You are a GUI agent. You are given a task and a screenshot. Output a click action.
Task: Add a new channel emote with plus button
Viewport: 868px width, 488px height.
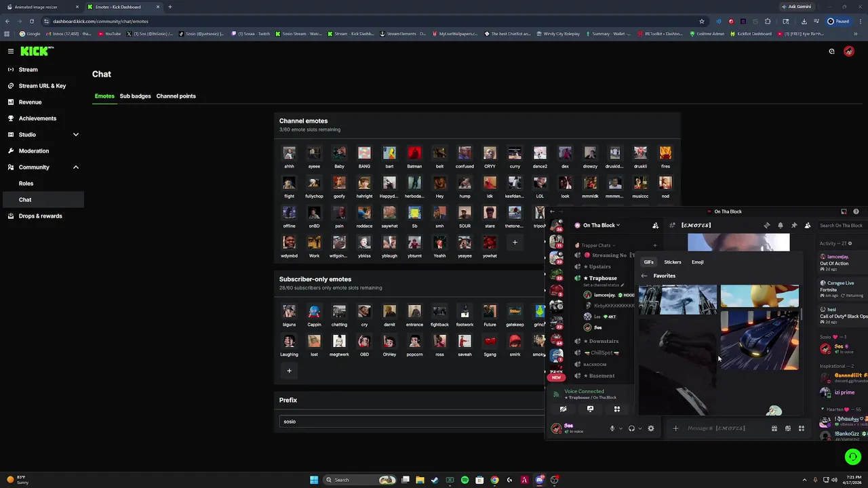[515, 242]
